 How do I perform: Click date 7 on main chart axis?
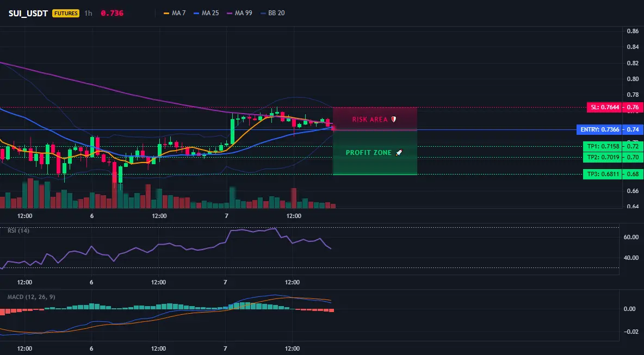(x=226, y=216)
